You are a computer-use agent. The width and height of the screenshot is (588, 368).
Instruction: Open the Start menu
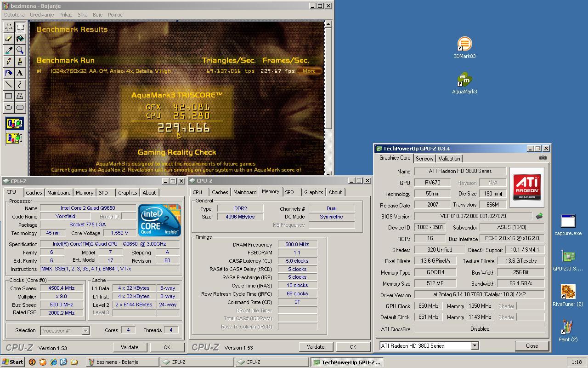[12, 362]
